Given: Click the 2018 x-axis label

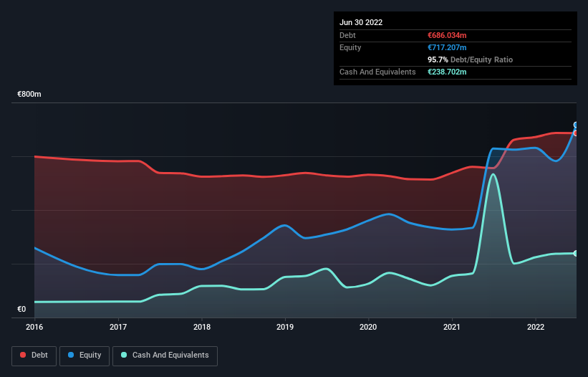Looking at the screenshot, I should coord(202,327).
